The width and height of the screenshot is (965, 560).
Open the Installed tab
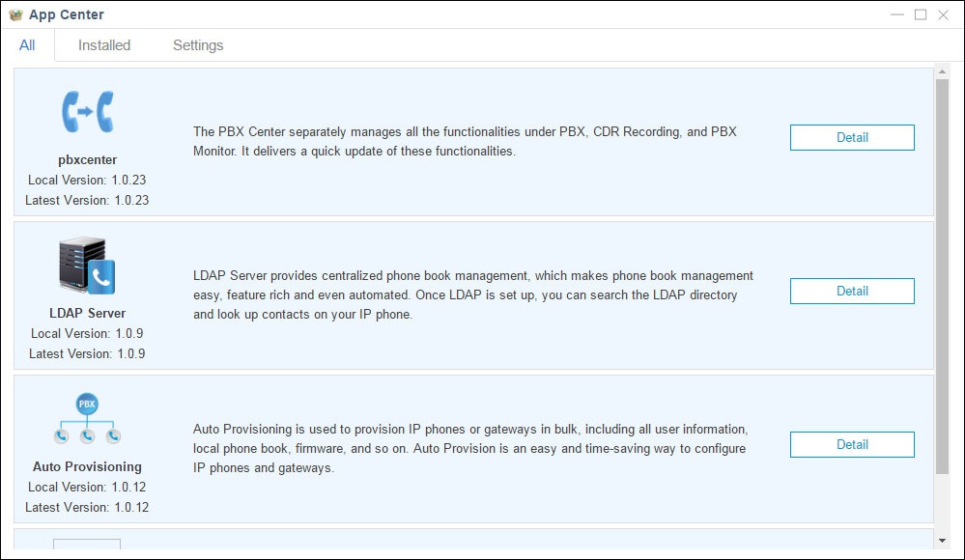coord(104,45)
